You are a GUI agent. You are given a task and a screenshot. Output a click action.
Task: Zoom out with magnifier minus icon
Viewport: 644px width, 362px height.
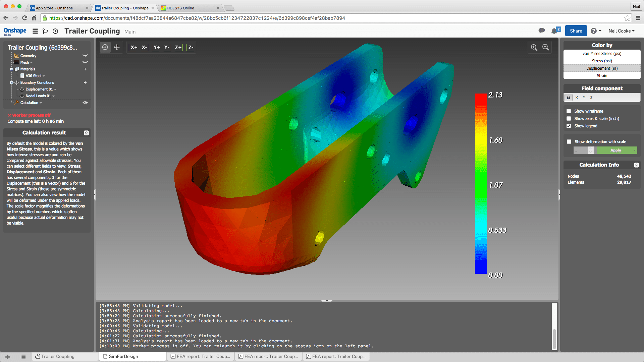546,47
